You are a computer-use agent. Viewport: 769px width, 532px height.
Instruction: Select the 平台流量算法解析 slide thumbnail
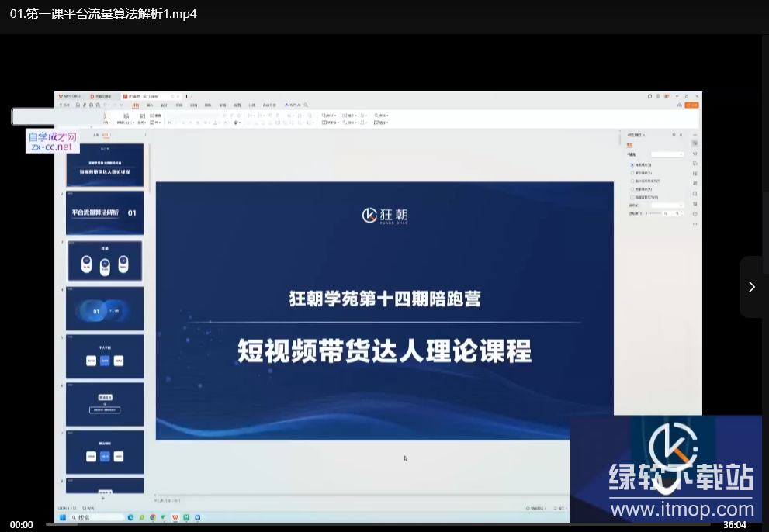tap(105, 212)
